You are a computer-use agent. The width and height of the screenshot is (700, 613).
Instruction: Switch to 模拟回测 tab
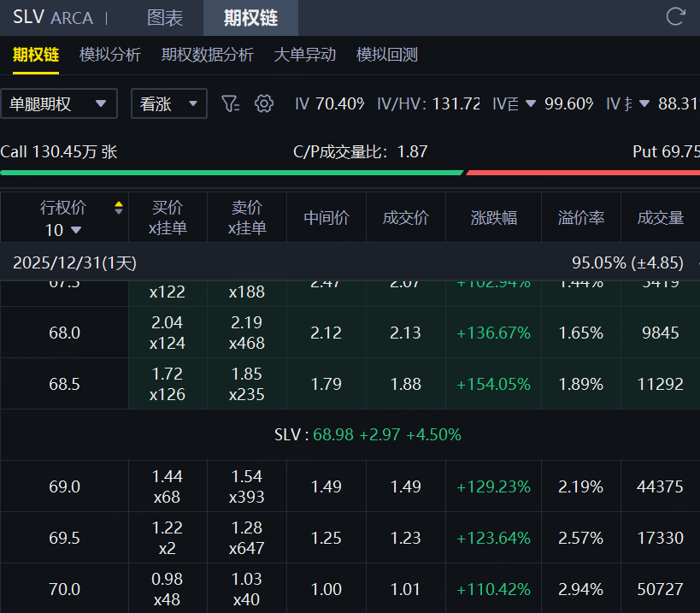pos(387,55)
